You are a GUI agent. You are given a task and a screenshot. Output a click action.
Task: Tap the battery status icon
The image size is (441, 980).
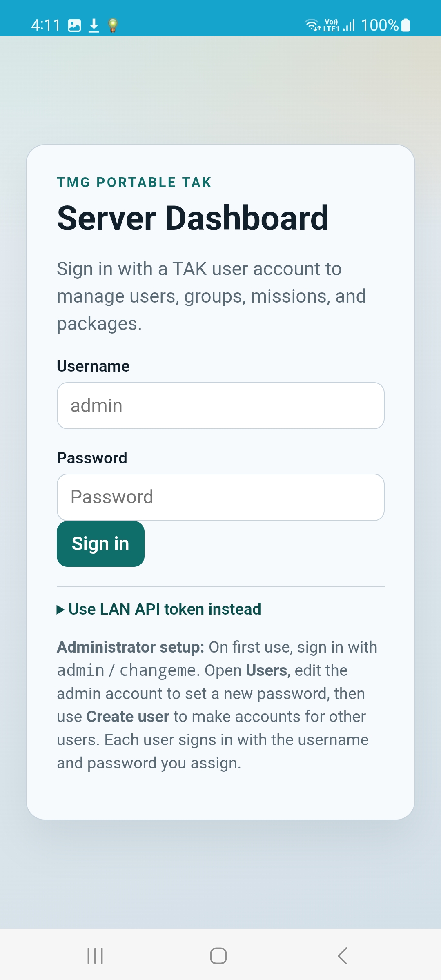[405, 25]
